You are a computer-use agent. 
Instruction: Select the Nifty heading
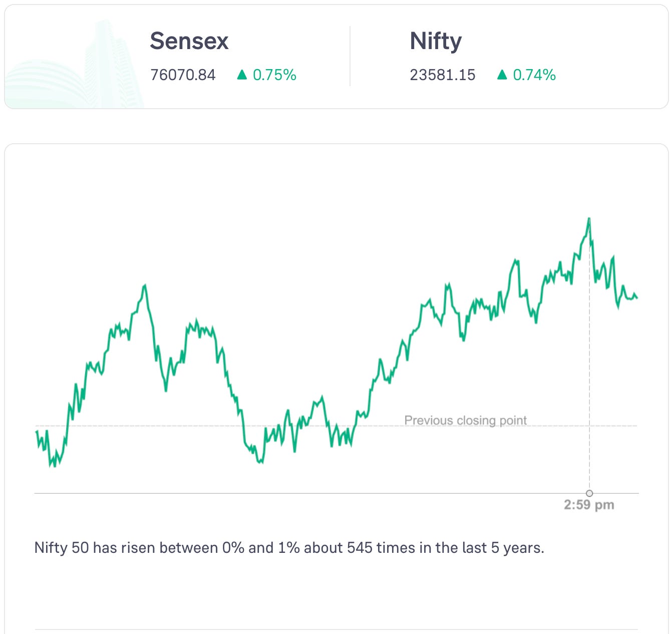(x=436, y=41)
